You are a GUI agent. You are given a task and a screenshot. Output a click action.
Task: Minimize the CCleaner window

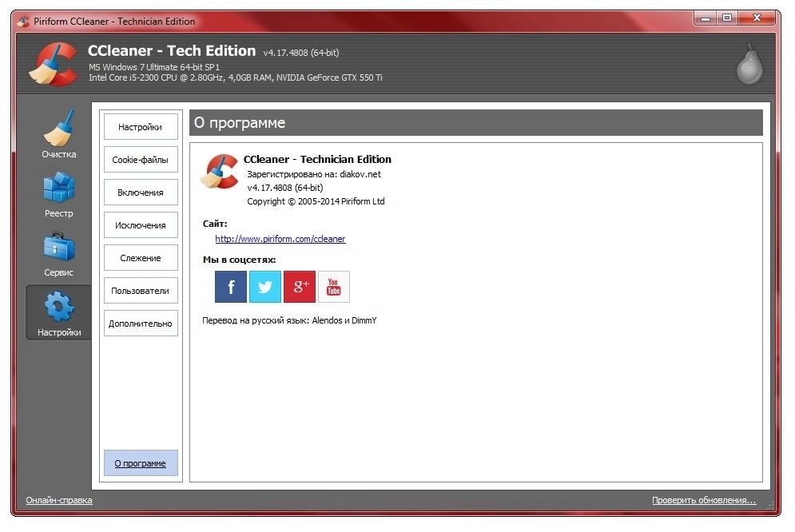[x=706, y=18]
